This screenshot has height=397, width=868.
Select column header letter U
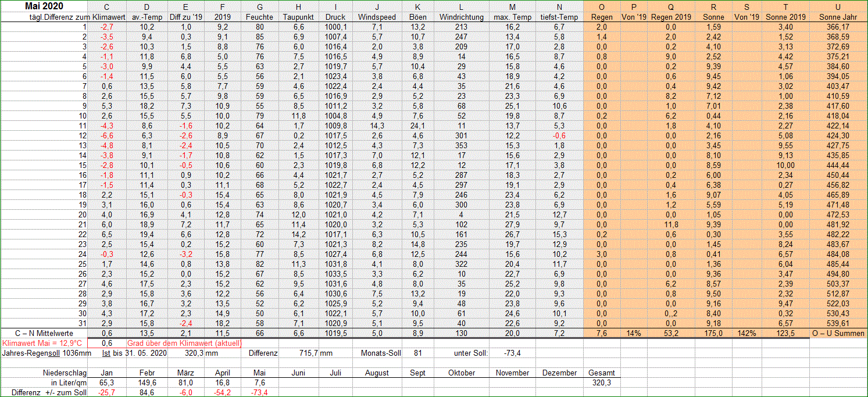pos(838,7)
